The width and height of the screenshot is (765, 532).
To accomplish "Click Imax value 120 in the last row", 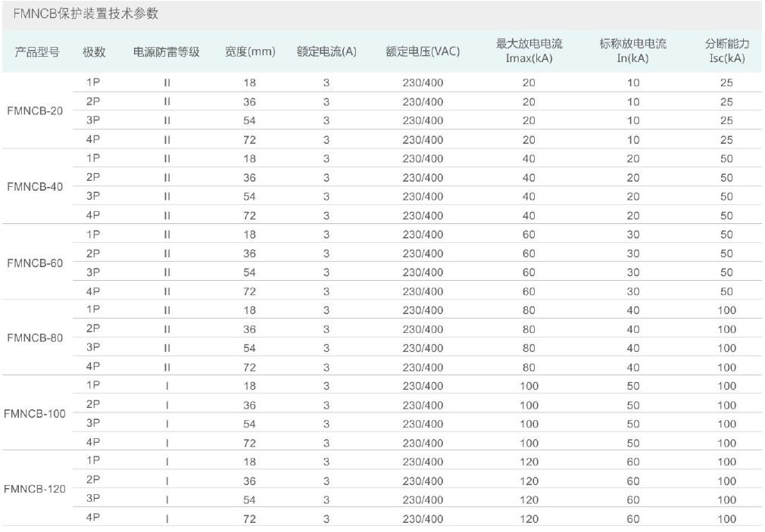I will [529, 519].
